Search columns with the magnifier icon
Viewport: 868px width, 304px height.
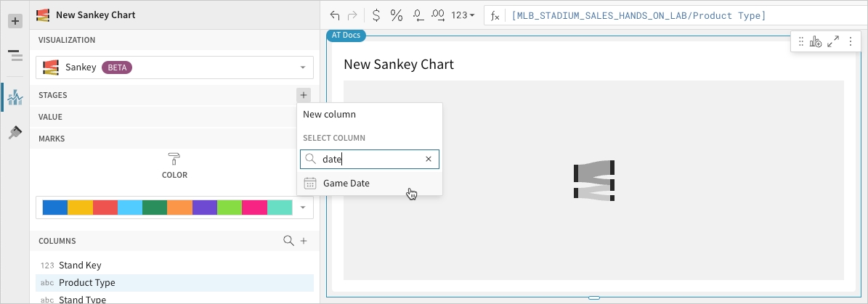[x=288, y=241]
